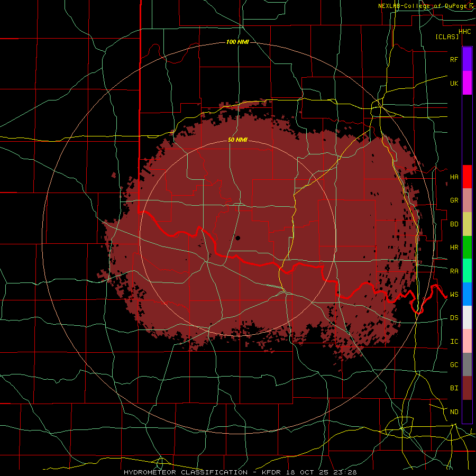The image size is (476, 476).
Task: Click the blue WS legend color swatch
Action: (467, 294)
